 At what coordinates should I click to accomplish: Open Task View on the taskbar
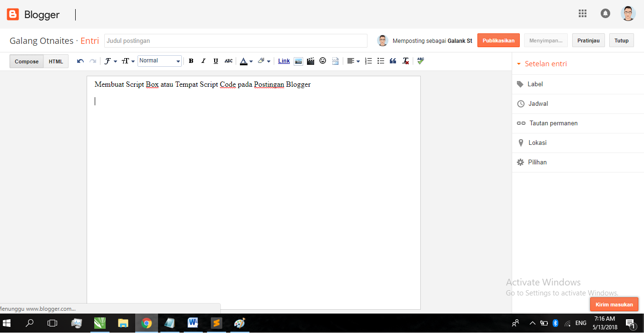52,323
